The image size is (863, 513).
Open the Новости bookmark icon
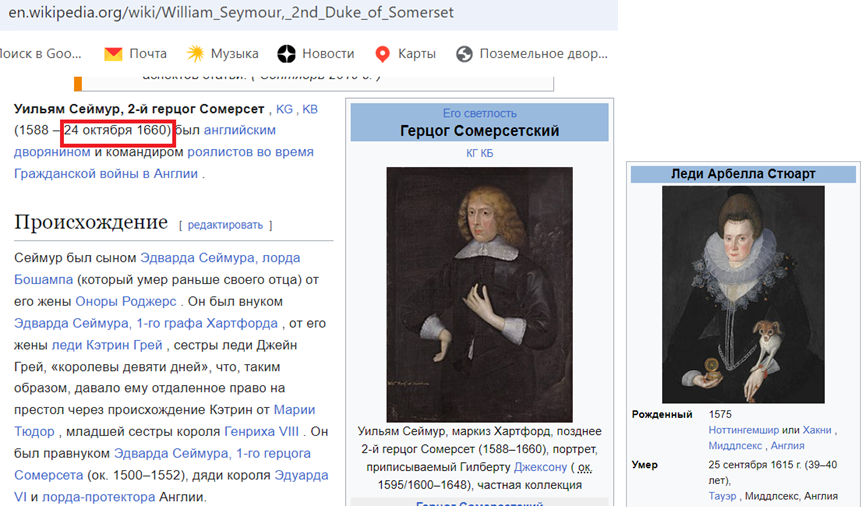[x=286, y=54]
